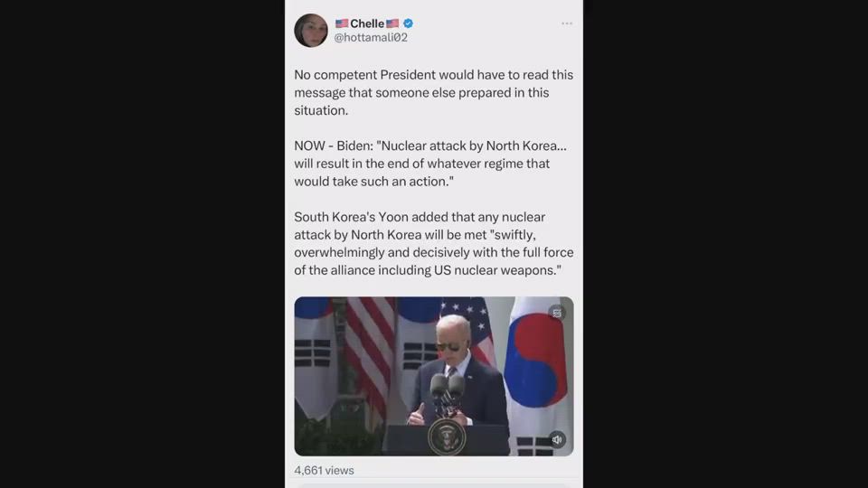Select the 'No competent President' paragraph
Image resolution: width=868 pixels, height=488 pixels.
click(x=433, y=92)
